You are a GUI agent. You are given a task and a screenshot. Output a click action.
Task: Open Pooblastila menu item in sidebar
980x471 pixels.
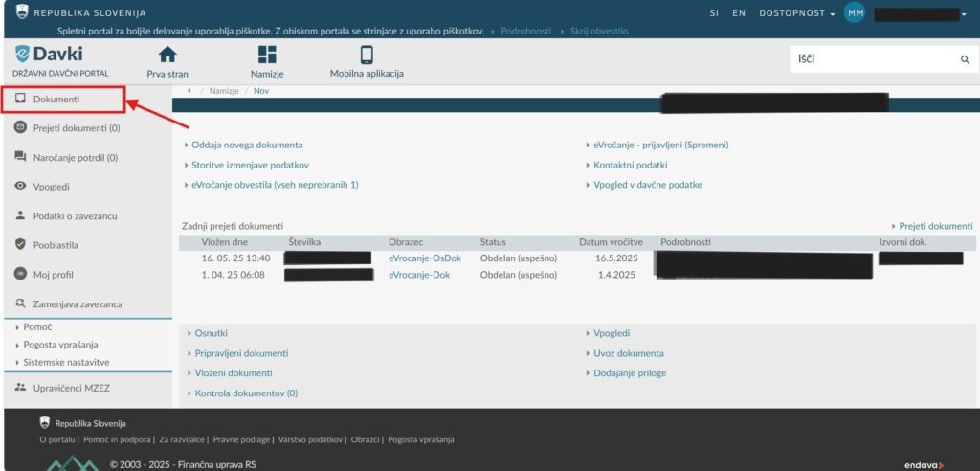coord(56,245)
